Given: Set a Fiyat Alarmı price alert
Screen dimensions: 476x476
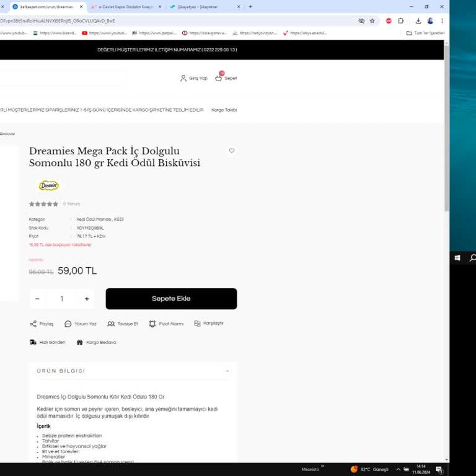Looking at the screenshot, I should click(166, 324).
